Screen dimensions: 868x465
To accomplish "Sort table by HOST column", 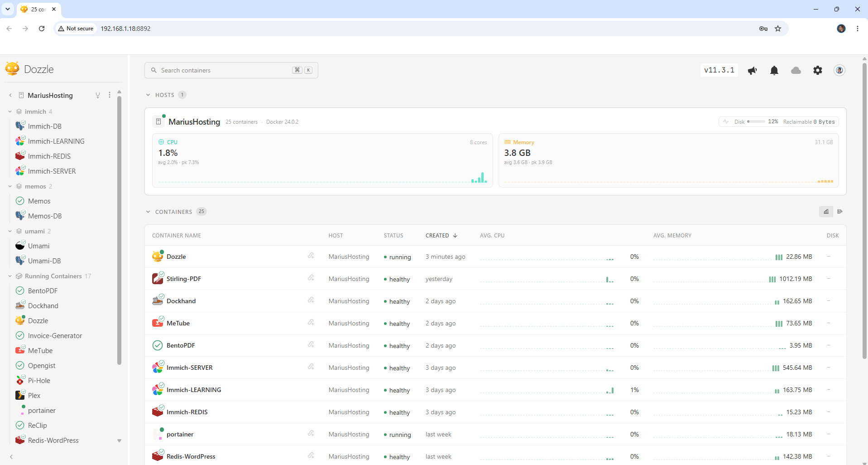I will [x=336, y=236].
